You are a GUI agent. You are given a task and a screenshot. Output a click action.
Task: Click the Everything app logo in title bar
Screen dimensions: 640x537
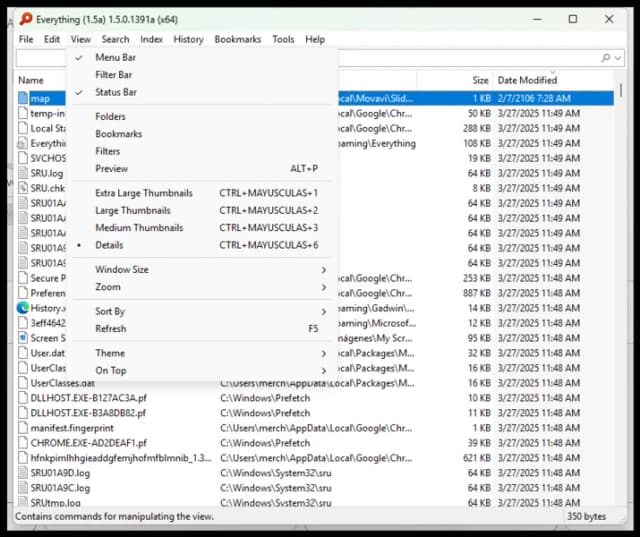click(26, 19)
